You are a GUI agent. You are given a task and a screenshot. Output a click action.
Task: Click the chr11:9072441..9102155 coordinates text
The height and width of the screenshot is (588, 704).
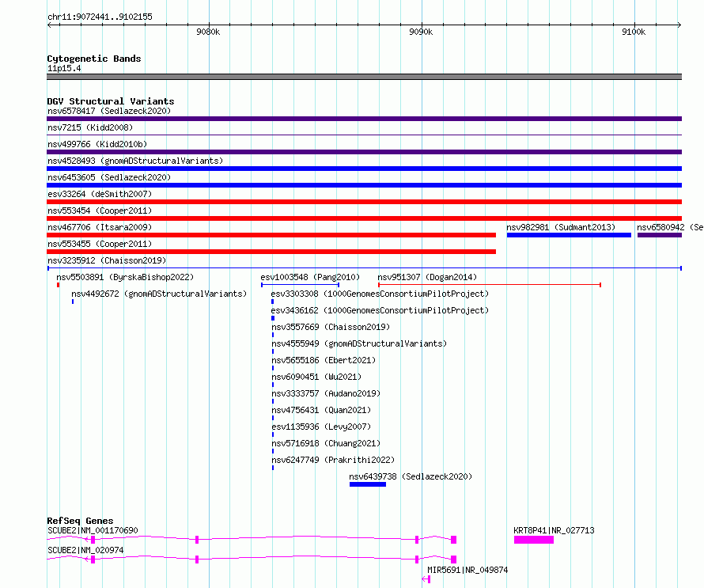click(x=100, y=17)
